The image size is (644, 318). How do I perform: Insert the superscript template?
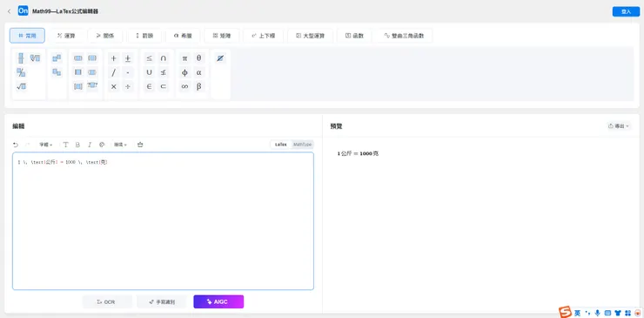[x=57, y=58]
